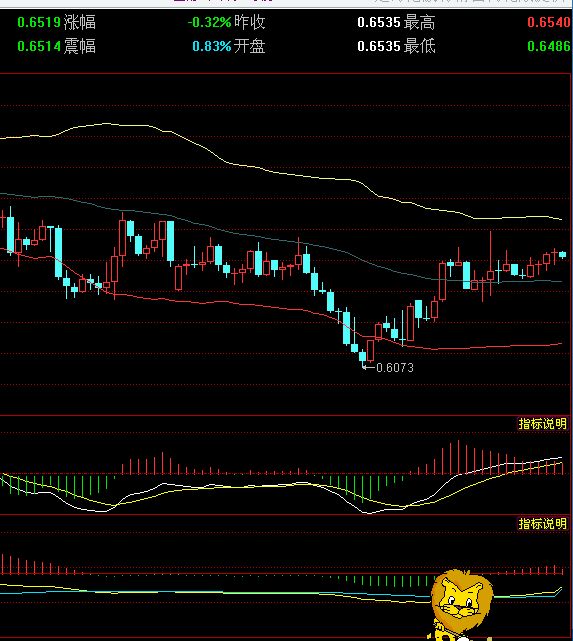The image size is (573, 641).
Task: Click the 开盘 label
Action: click(250, 46)
